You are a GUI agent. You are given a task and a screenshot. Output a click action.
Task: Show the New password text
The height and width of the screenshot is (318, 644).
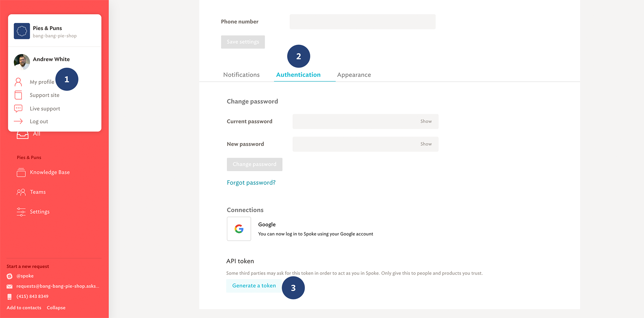(426, 144)
